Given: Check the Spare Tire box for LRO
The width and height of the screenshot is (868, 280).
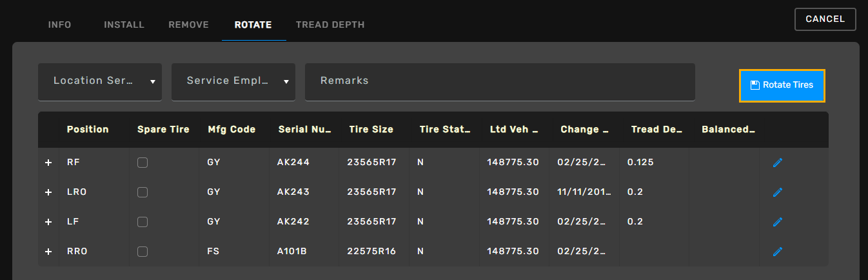Looking at the screenshot, I should coord(143,192).
